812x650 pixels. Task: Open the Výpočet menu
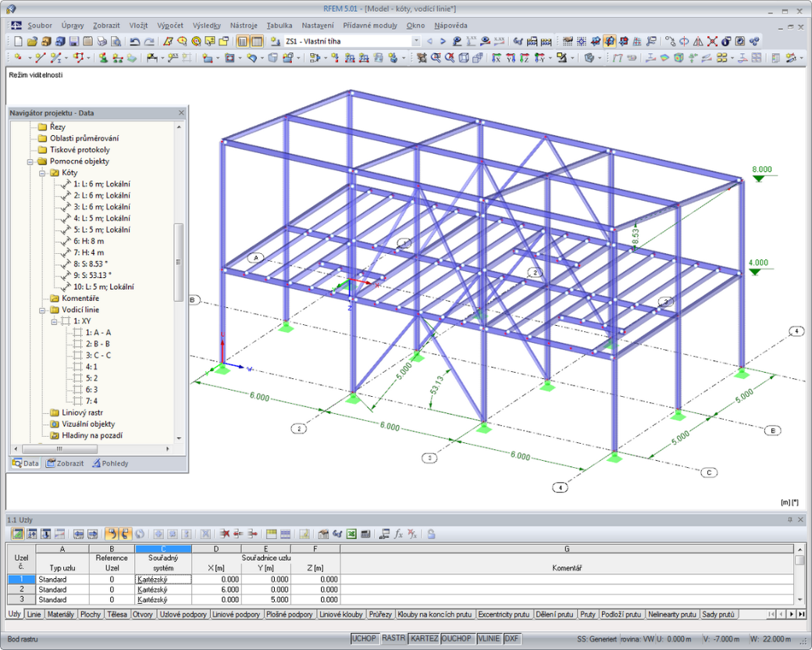170,26
